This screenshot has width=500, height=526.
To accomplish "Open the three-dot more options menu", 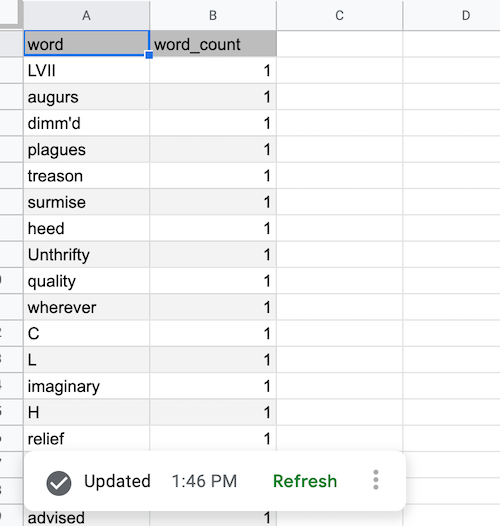I will tap(376, 480).
